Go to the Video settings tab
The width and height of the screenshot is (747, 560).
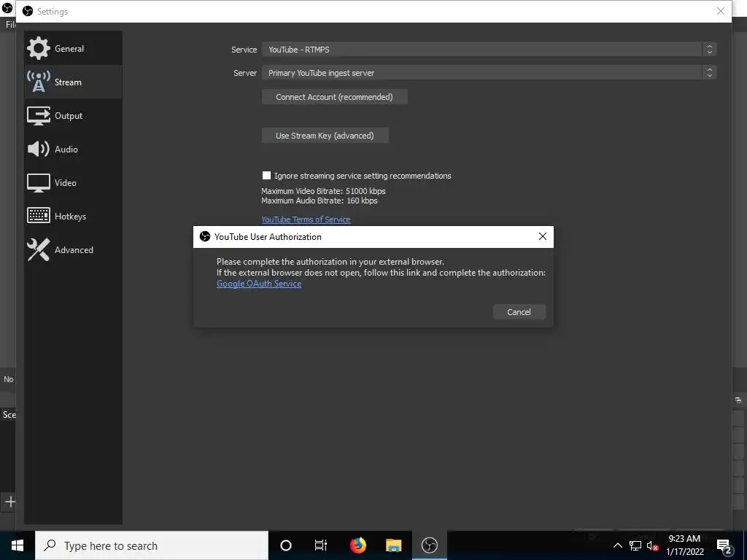(74, 183)
